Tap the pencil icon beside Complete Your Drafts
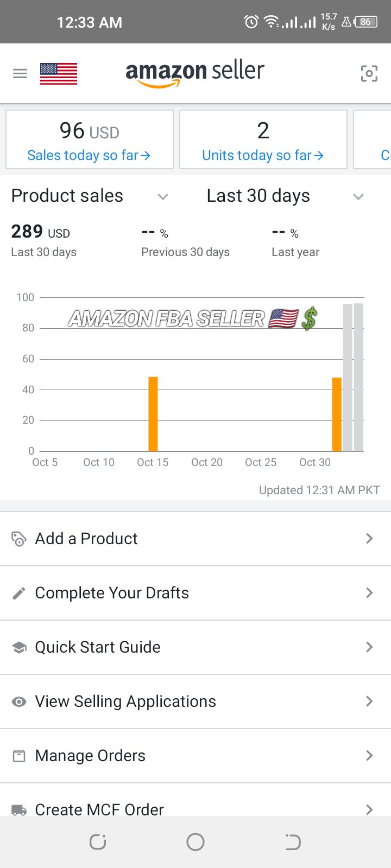The image size is (391, 868). coord(19,593)
